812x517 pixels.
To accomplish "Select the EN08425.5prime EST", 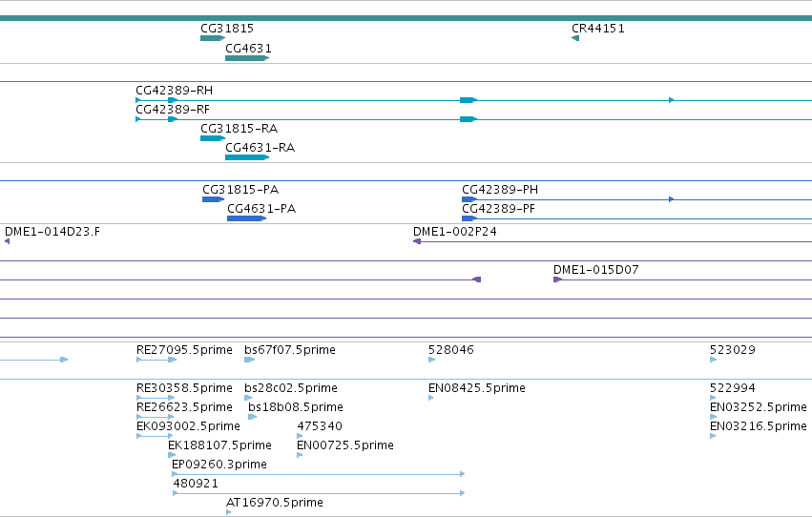I will (431, 398).
